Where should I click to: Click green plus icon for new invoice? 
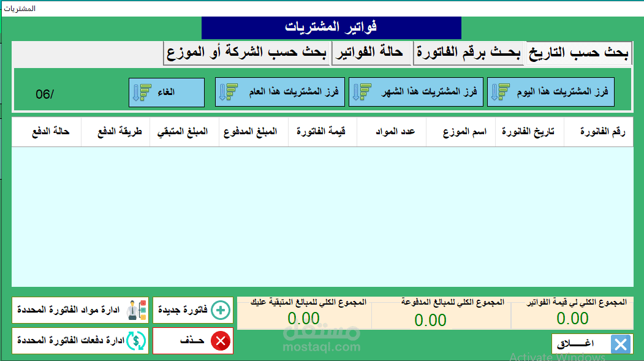click(221, 310)
